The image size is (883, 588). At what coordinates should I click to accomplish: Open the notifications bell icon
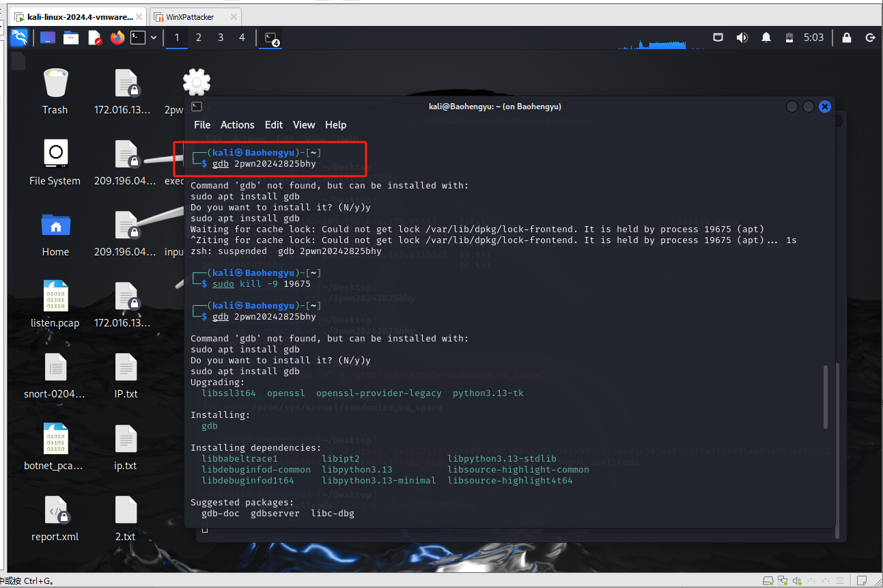[767, 38]
